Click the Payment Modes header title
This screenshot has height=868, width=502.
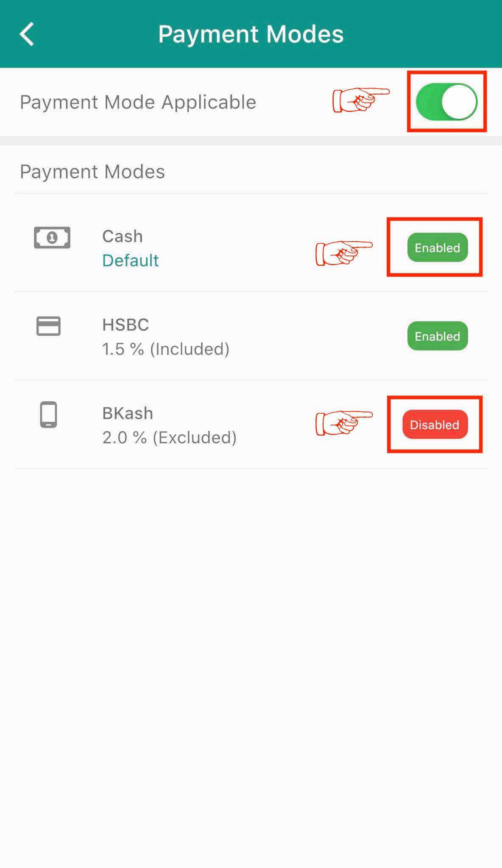[x=251, y=34]
